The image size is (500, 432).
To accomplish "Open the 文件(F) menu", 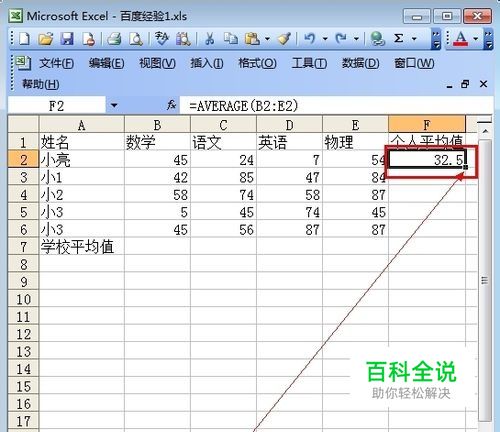I will pyautogui.click(x=57, y=63).
